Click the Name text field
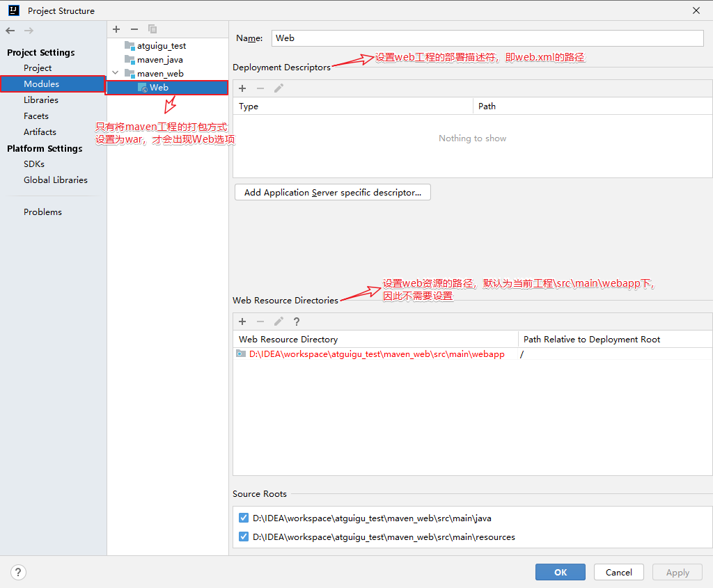The width and height of the screenshot is (713, 588). pos(487,38)
